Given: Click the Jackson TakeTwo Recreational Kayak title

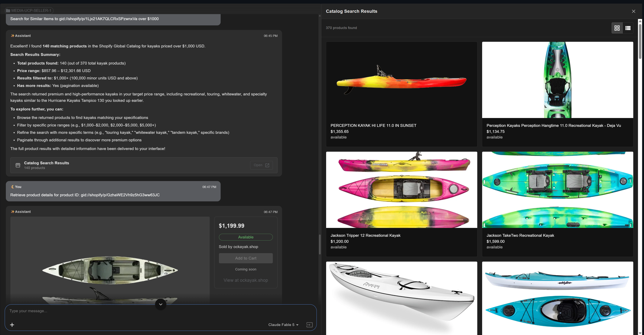Looking at the screenshot, I should [520, 235].
